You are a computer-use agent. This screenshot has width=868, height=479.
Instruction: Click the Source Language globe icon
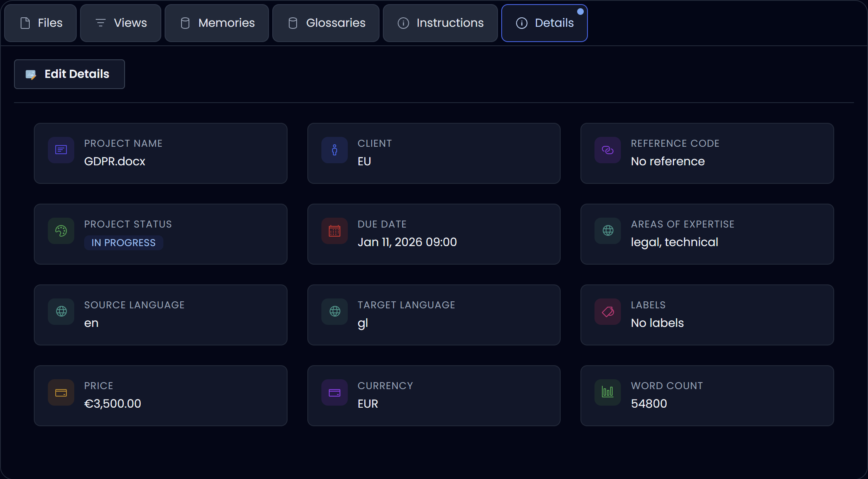click(61, 312)
